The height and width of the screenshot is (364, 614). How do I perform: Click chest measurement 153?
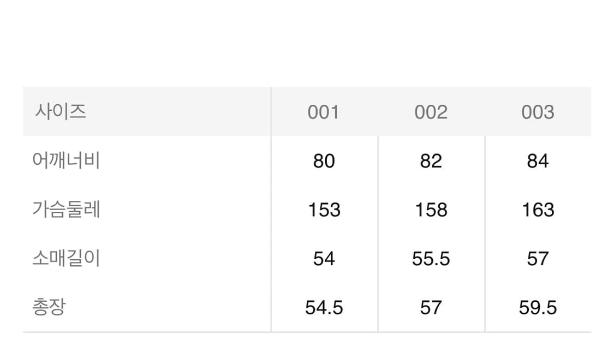324,210
